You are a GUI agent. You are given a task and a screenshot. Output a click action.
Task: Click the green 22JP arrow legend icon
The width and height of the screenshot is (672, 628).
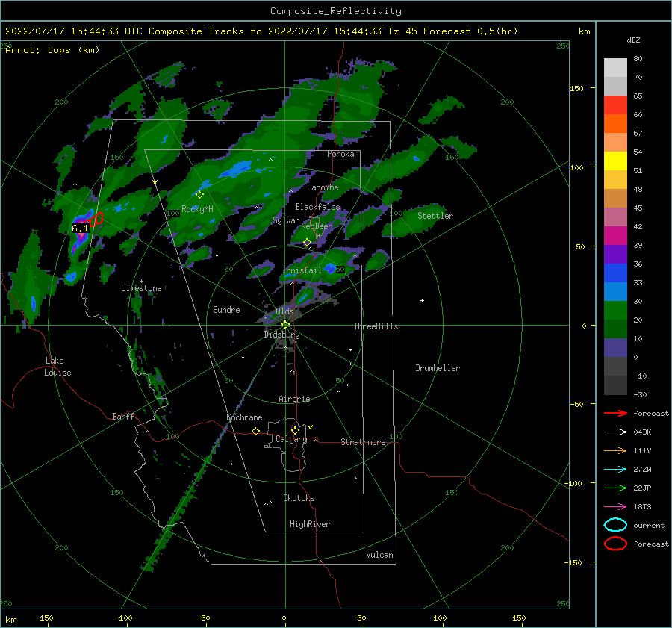615,488
